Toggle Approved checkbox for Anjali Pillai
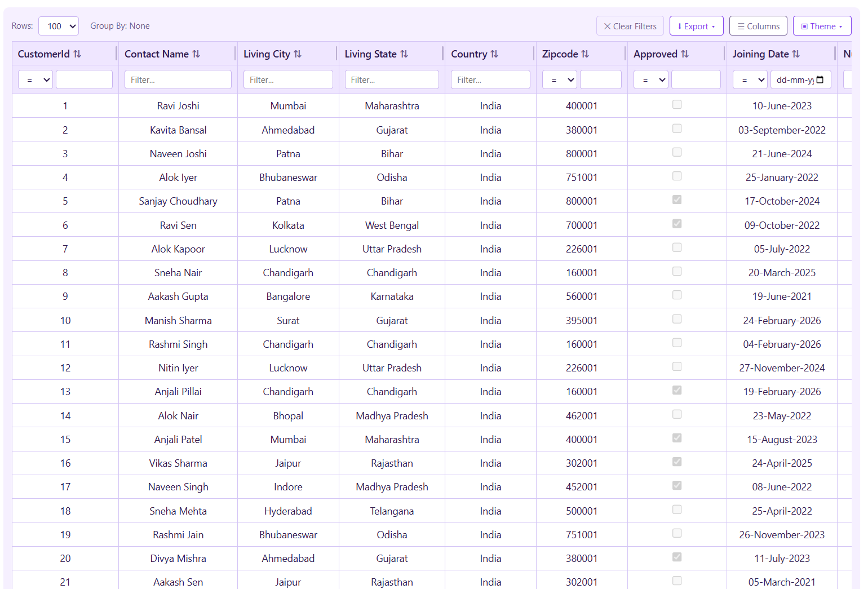The height and width of the screenshot is (589, 868). (x=677, y=390)
